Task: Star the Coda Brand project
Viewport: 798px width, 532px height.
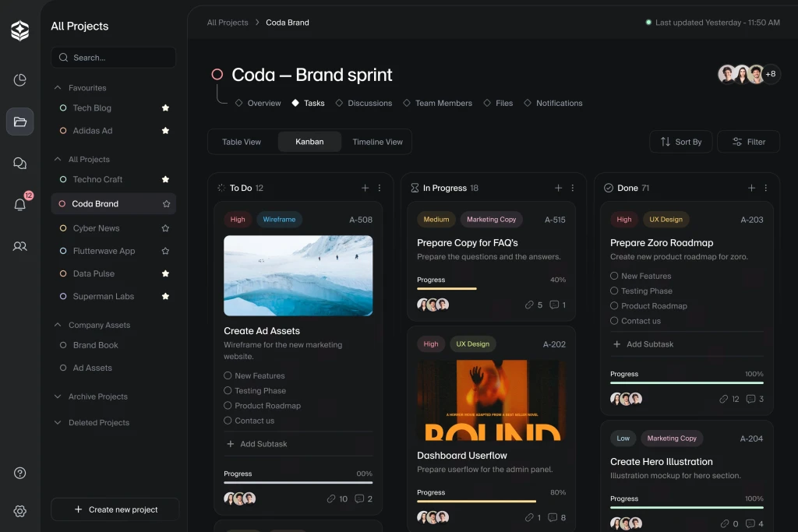Action: pos(166,203)
